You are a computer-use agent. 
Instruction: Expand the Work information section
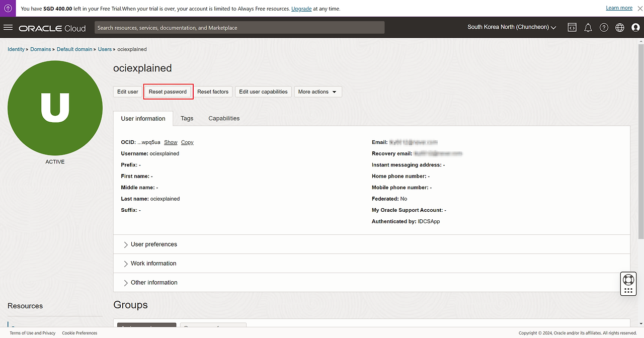pos(153,264)
